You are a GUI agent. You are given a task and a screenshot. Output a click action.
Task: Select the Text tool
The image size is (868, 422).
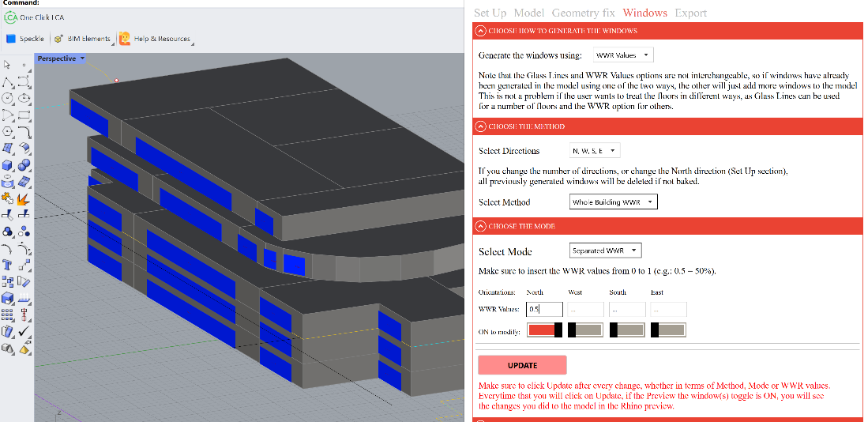click(7, 265)
